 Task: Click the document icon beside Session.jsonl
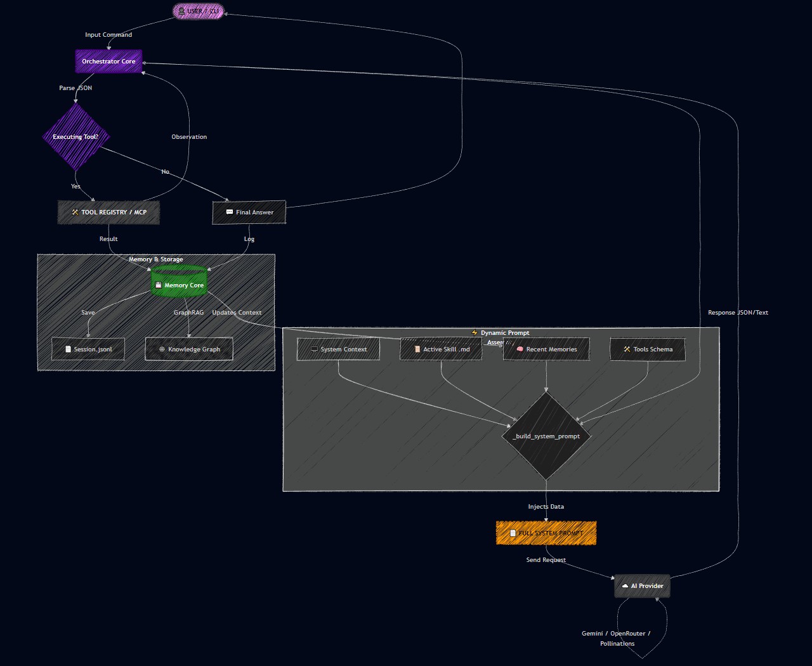(x=69, y=349)
